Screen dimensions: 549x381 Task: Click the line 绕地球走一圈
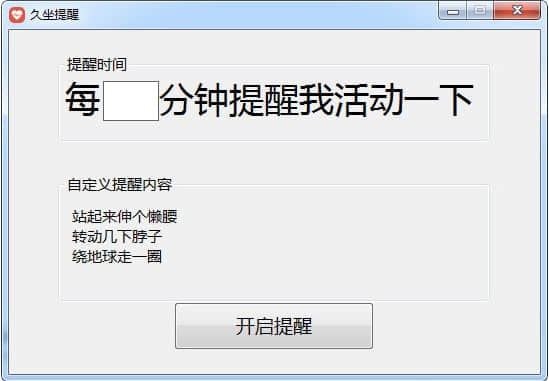[117, 257]
